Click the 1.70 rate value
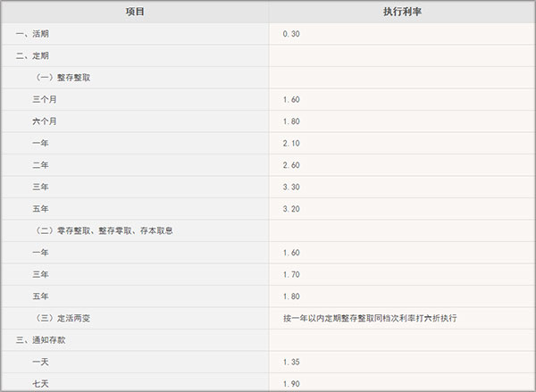536x392 pixels. [x=290, y=274]
